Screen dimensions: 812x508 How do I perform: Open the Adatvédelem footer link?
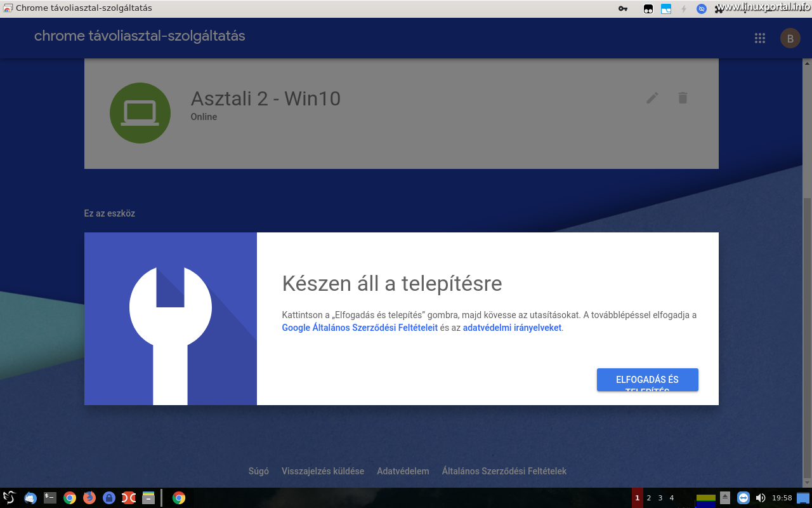403,471
